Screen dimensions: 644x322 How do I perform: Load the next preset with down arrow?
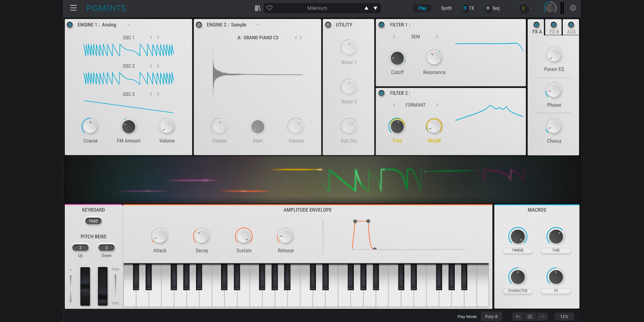click(x=375, y=8)
